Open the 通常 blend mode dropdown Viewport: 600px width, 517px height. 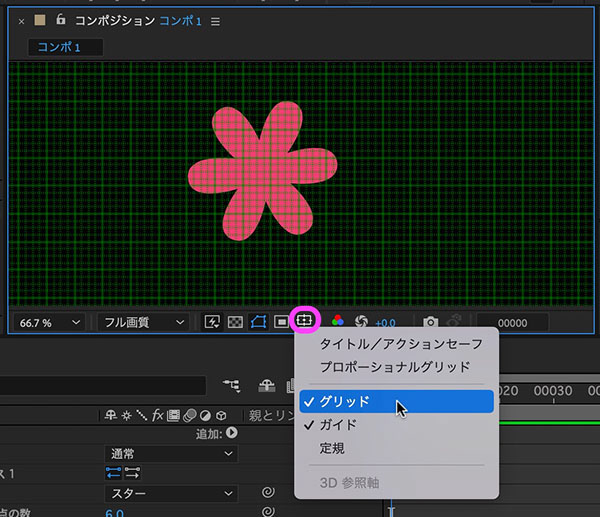(171, 454)
